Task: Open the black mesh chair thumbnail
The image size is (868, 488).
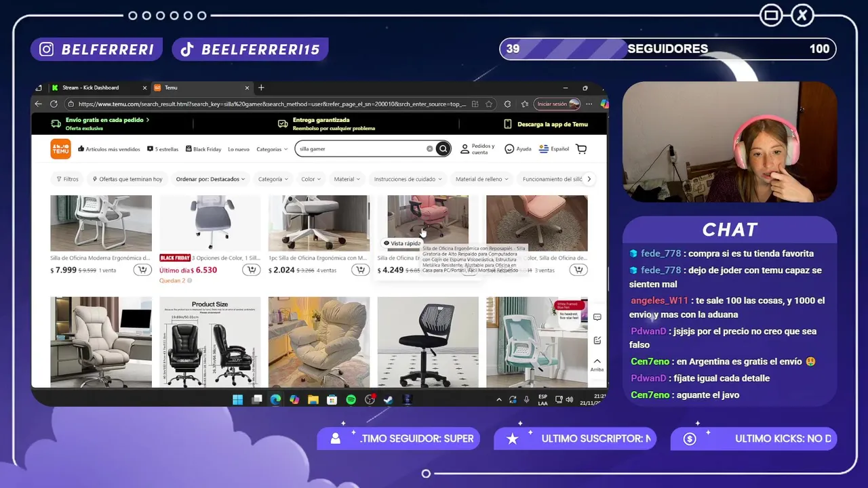Action: (x=428, y=342)
